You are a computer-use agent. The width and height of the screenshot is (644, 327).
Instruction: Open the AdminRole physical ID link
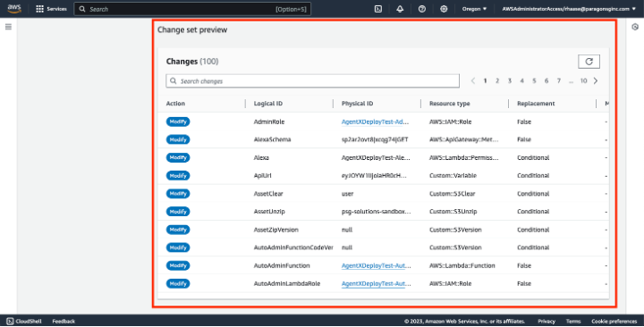click(x=375, y=122)
